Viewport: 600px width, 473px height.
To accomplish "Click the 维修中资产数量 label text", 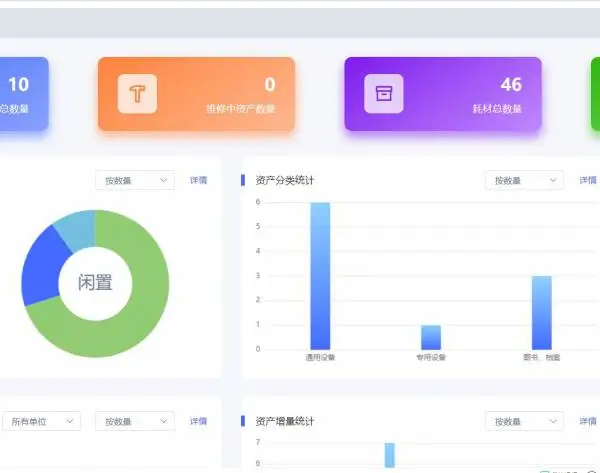I will [241, 109].
